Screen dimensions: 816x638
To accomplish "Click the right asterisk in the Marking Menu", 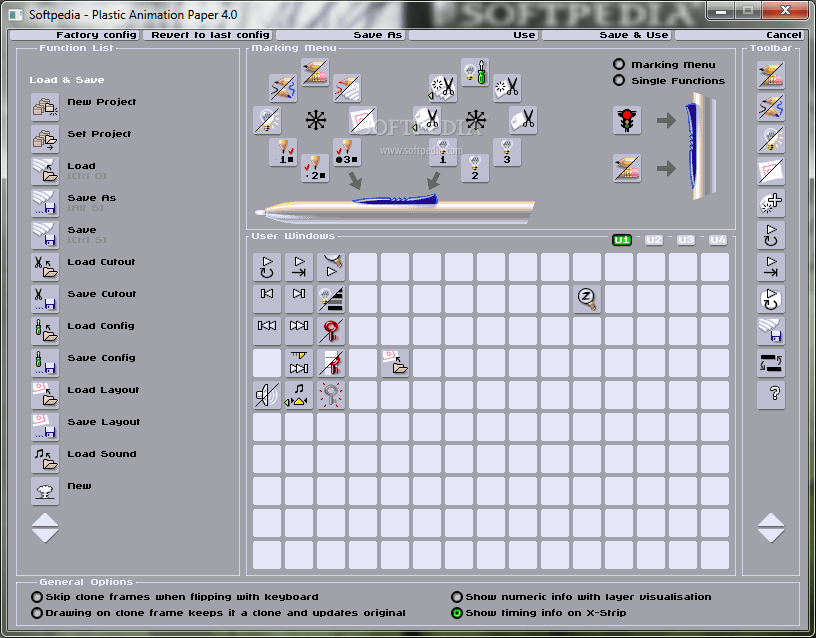I will point(476,120).
